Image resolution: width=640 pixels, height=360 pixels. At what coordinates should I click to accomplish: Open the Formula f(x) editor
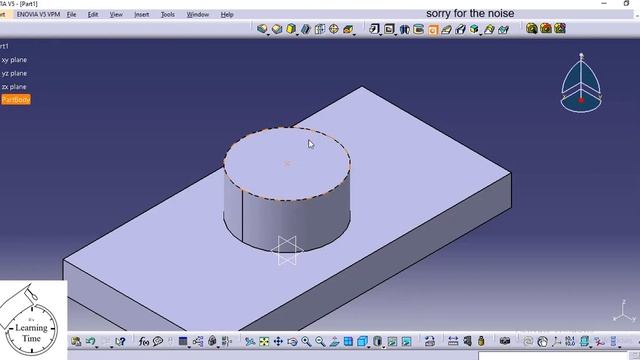144,341
